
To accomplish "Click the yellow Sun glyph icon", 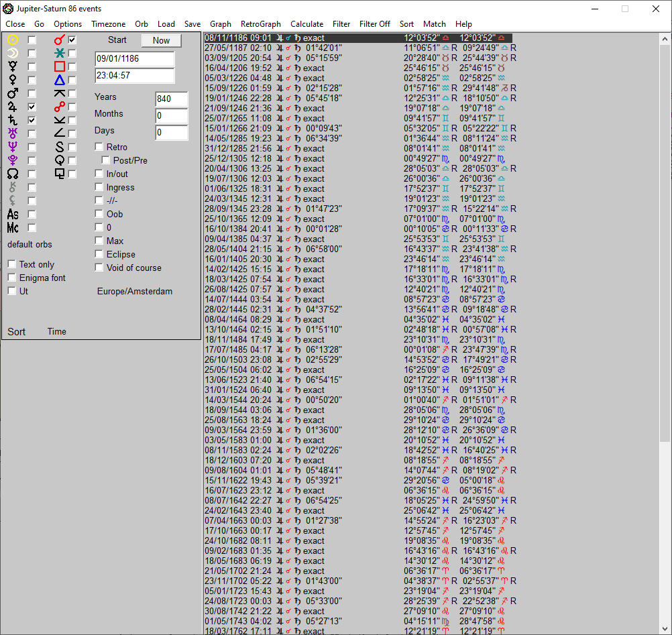I will 12,40.
